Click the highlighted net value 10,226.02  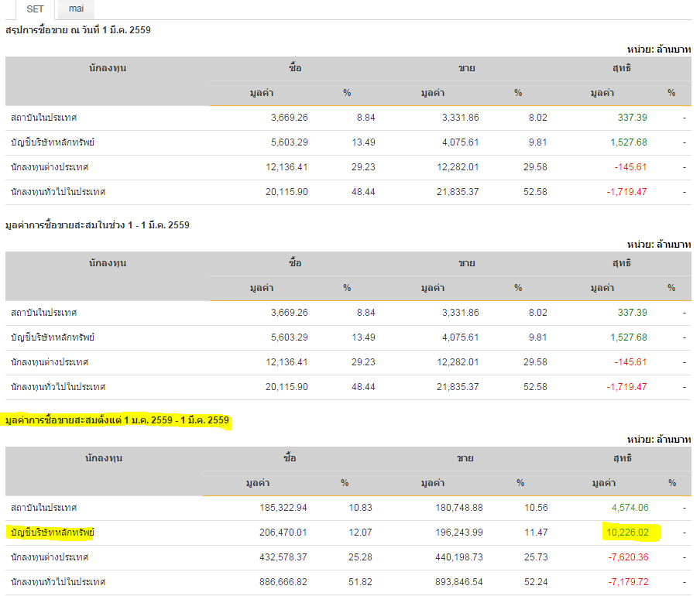tap(627, 533)
